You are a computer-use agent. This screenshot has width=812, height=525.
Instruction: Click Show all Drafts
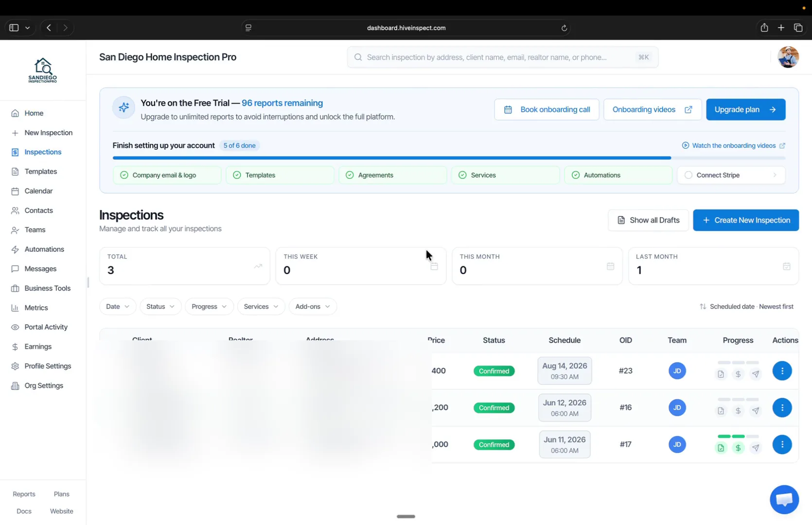[x=648, y=220]
